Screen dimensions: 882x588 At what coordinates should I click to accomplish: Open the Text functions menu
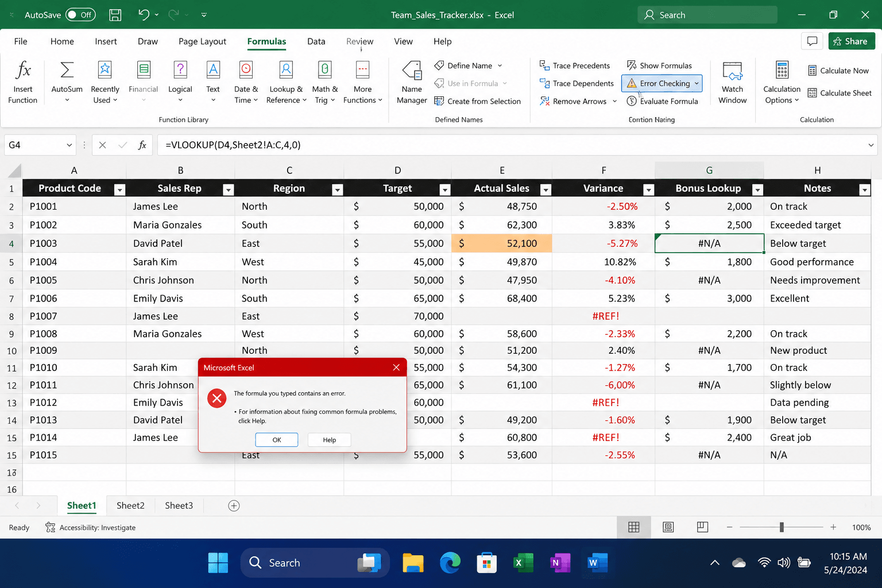click(213, 82)
